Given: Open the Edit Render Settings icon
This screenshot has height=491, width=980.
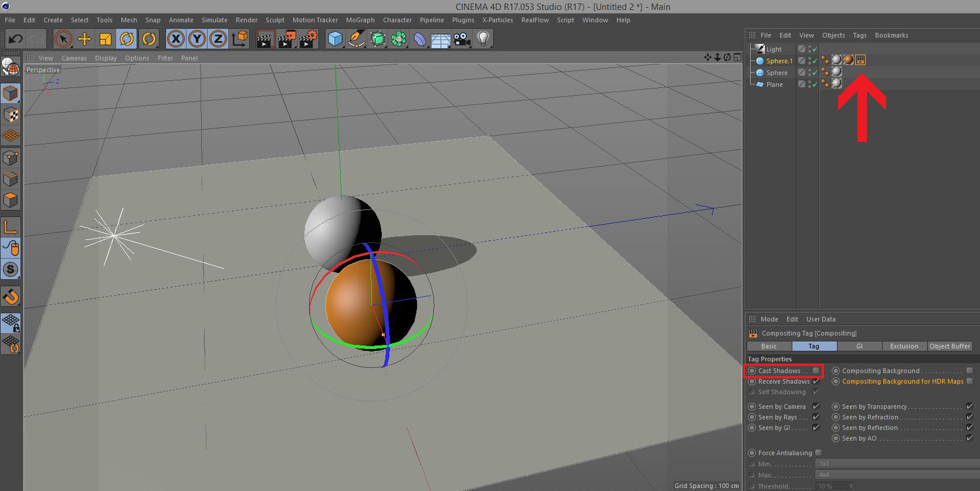Looking at the screenshot, I should [308, 39].
